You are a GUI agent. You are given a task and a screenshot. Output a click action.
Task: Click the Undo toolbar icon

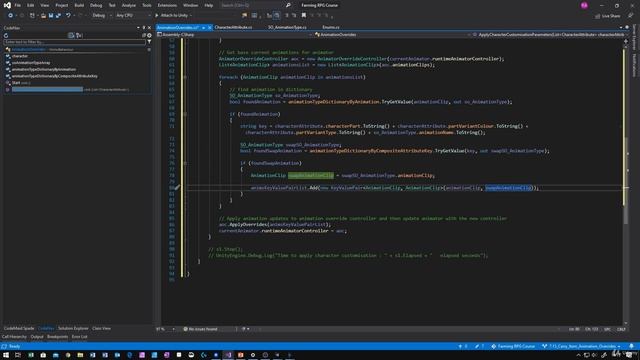point(68,16)
